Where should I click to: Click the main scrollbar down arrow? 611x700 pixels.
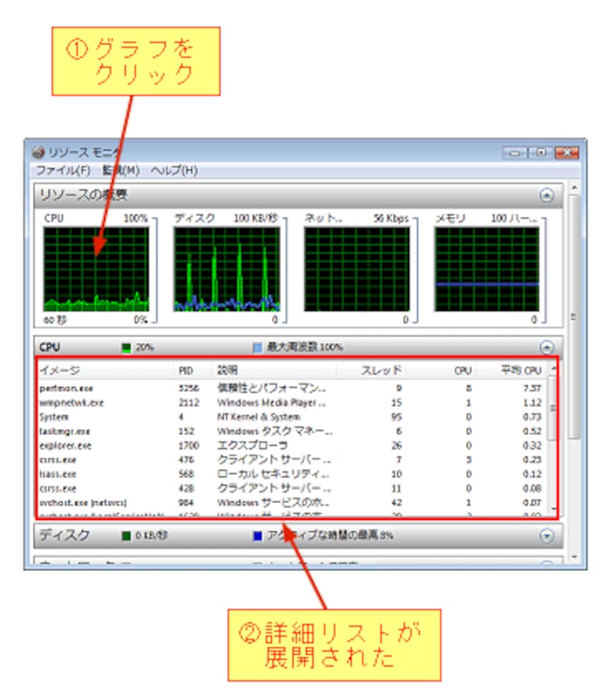pyautogui.click(x=574, y=557)
